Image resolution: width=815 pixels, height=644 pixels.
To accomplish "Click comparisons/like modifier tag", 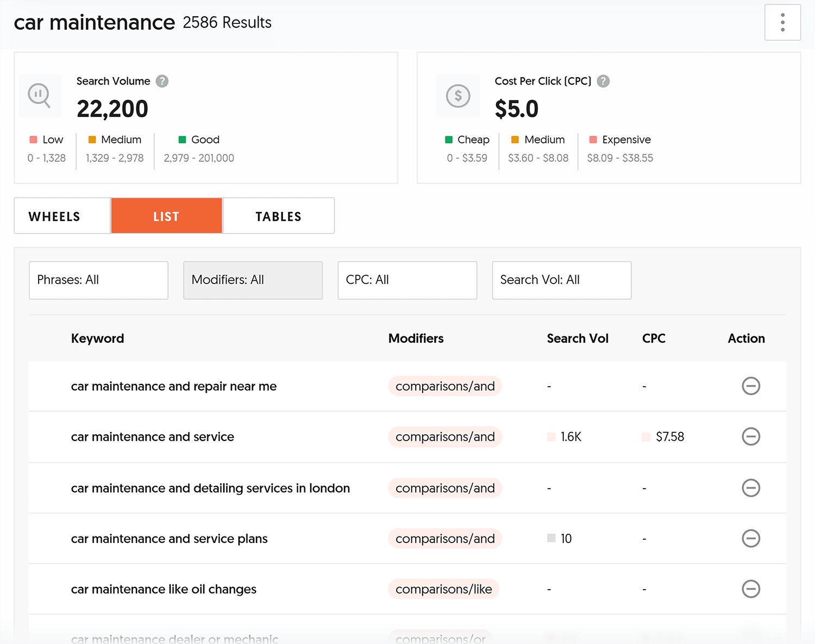I will (444, 589).
